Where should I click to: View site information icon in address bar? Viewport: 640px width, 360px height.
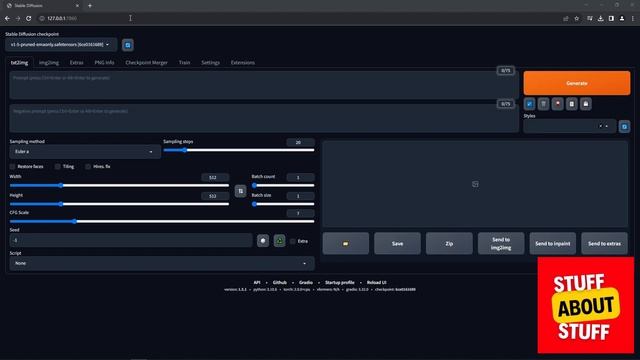(x=42, y=18)
